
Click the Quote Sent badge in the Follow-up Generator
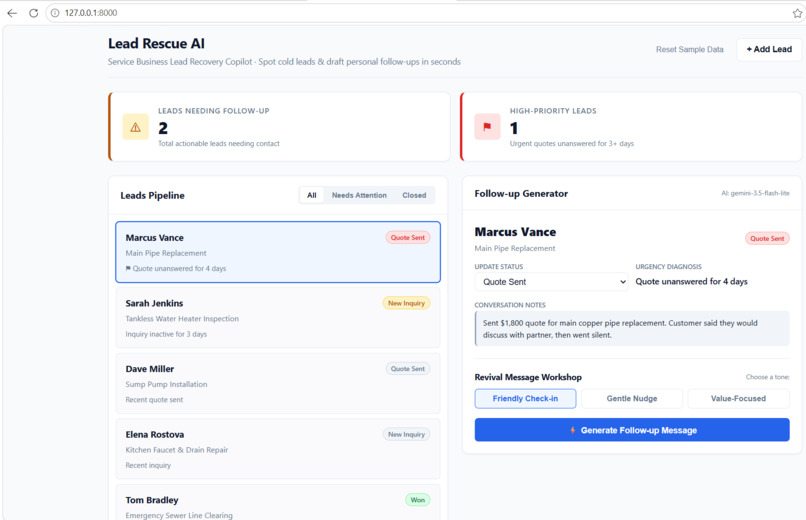tap(767, 238)
